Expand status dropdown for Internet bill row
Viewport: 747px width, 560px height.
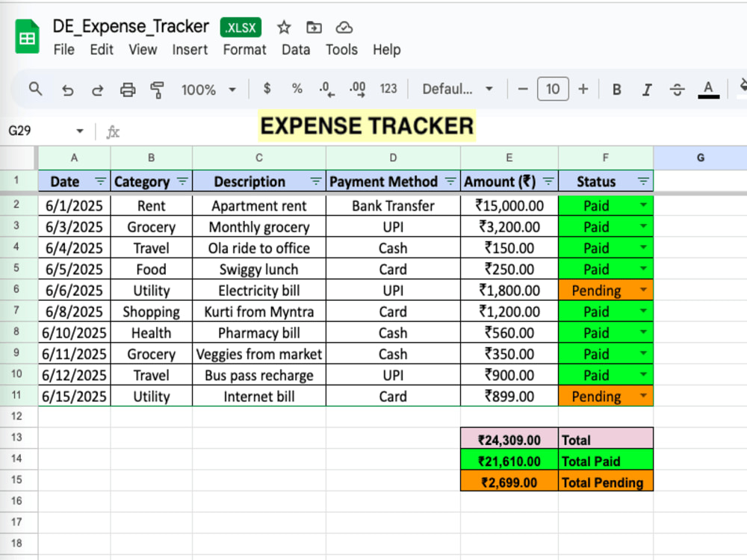(643, 395)
